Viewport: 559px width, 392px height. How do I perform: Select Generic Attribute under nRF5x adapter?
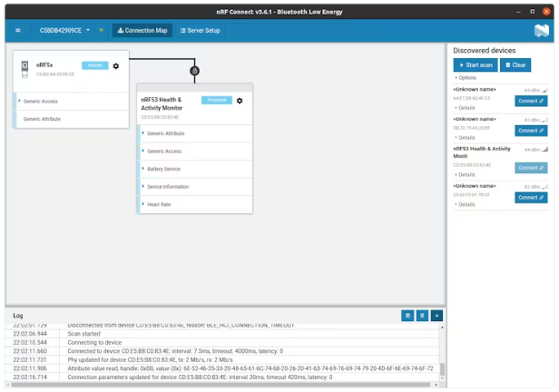pyautogui.click(x=72, y=119)
